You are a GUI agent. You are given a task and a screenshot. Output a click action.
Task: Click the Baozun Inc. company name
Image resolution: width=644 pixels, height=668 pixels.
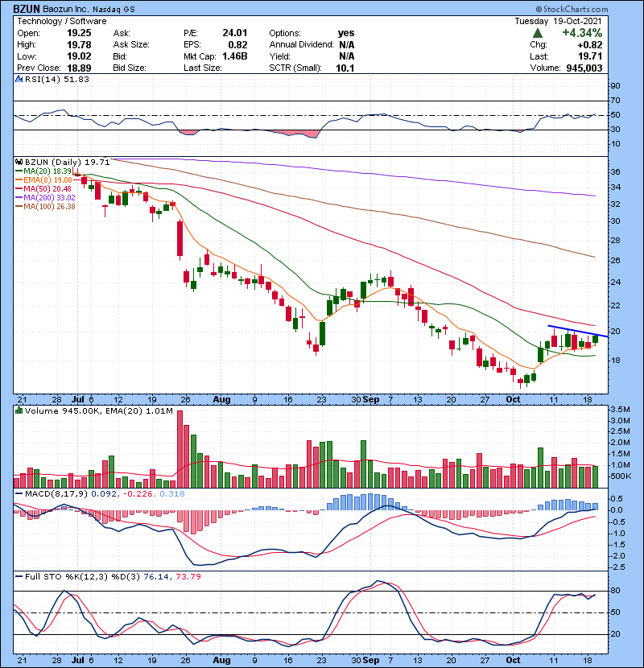coord(65,9)
